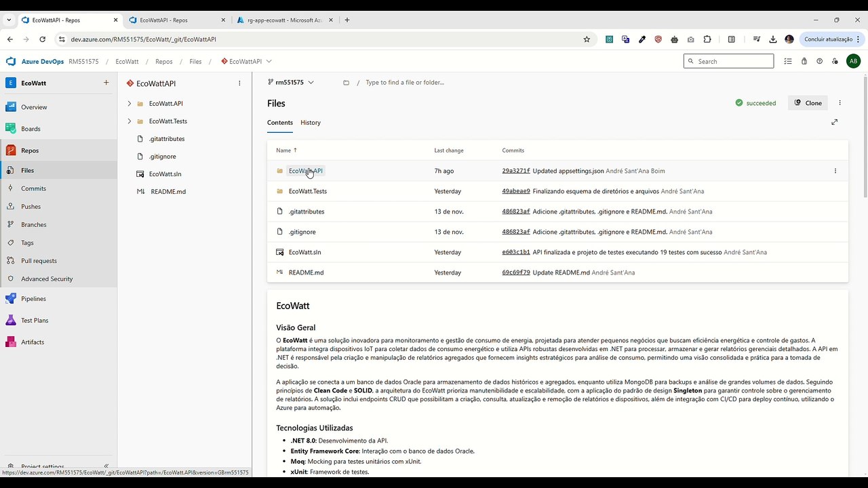Select the Contents tab
Screen dimensions: 868x488
point(280,123)
